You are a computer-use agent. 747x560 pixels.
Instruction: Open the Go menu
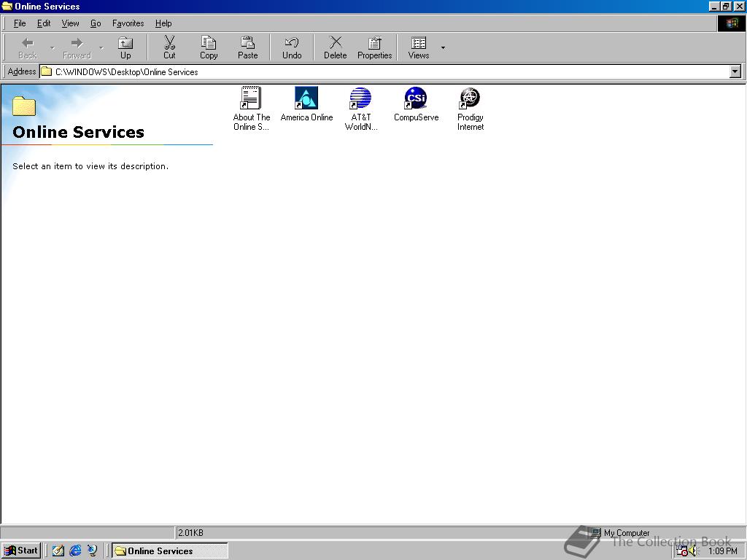coord(96,23)
